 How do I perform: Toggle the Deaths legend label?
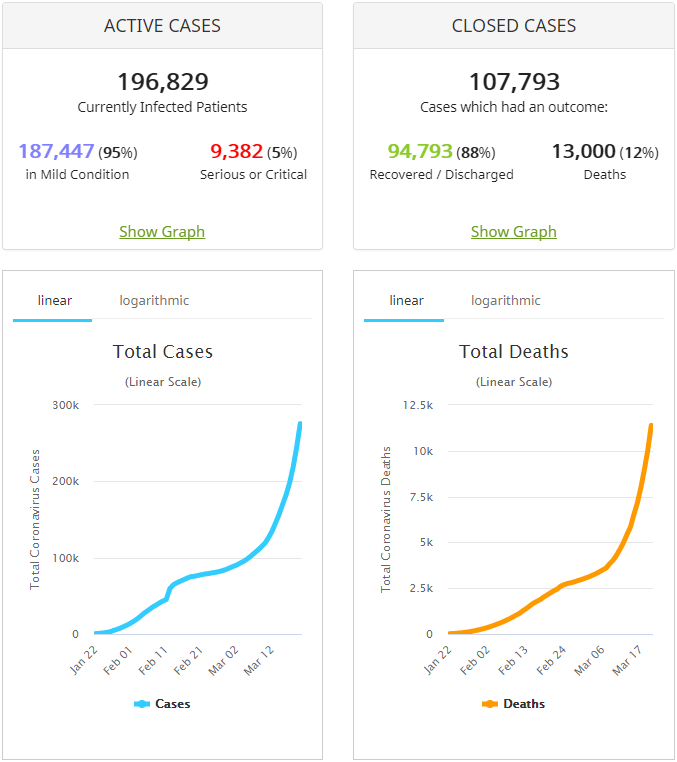[524, 704]
